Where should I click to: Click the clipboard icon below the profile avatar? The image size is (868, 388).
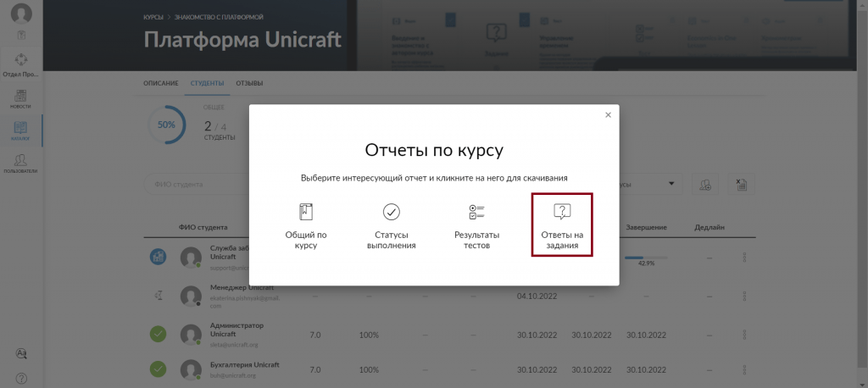tap(21, 36)
